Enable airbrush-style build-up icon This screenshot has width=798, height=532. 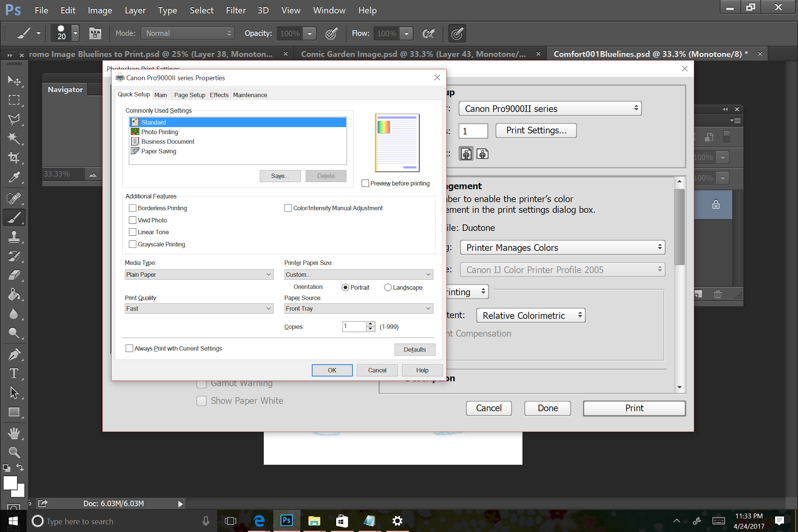click(428, 33)
